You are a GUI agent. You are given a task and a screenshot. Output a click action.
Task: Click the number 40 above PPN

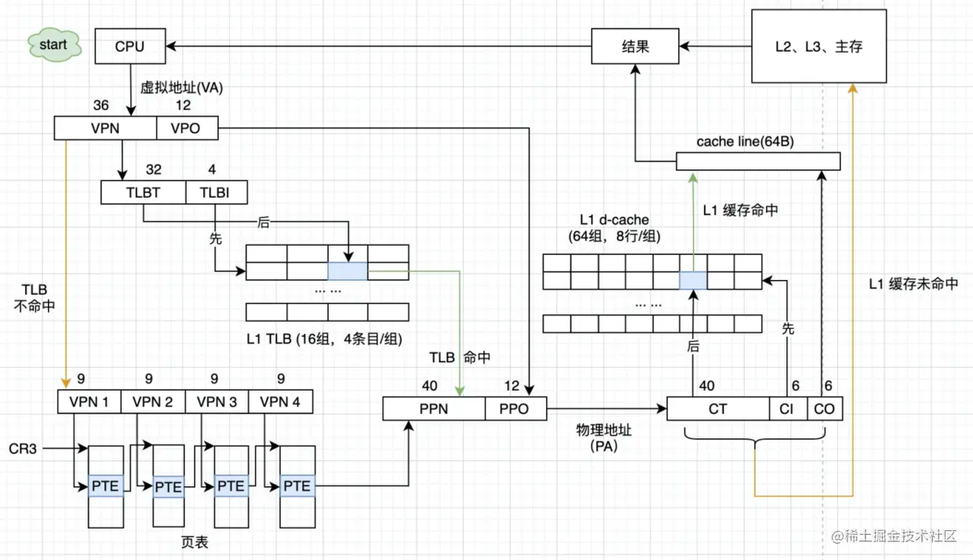tap(429, 386)
